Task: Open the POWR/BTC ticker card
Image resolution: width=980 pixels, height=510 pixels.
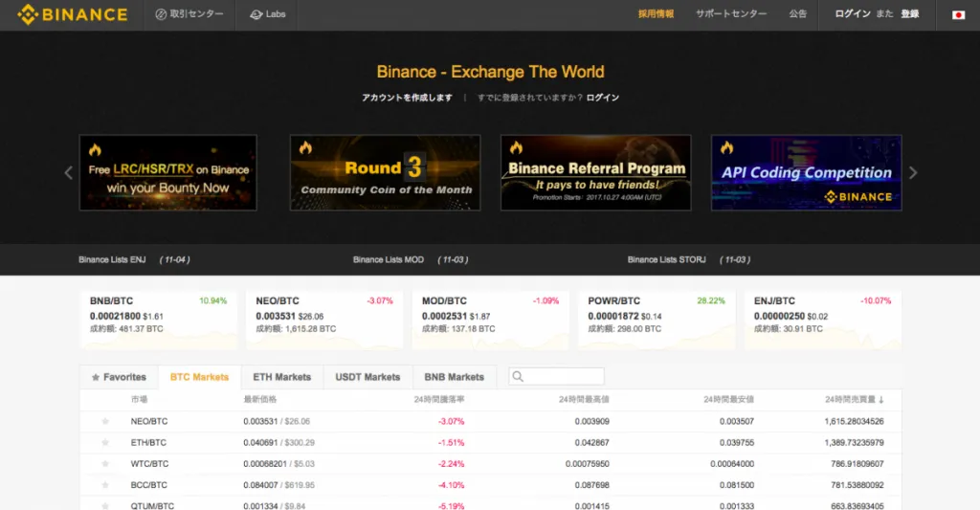Action: tap(657, 320)
